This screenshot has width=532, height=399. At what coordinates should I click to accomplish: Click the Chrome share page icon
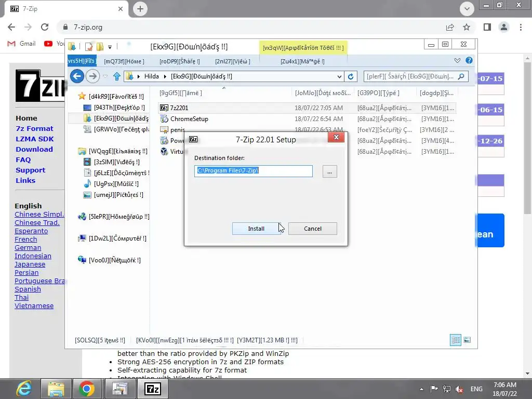[450, 27]
